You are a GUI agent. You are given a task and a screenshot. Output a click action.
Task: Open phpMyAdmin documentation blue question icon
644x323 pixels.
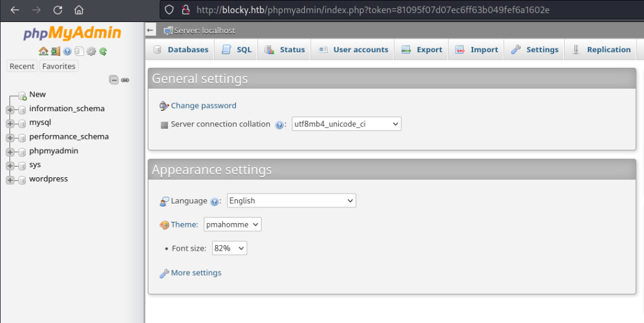pos(67,52)
